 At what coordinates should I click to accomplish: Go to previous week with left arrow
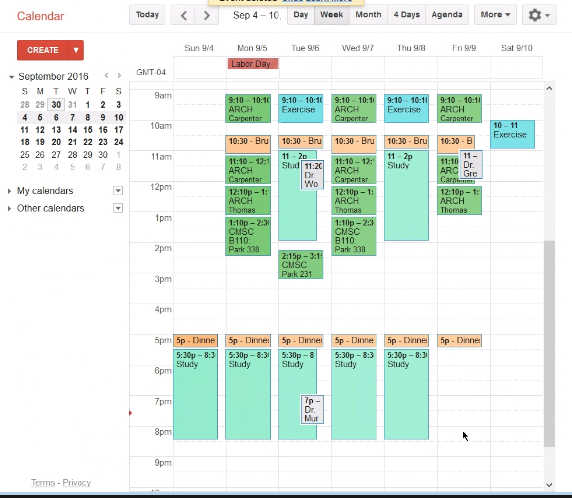(184, 15)
